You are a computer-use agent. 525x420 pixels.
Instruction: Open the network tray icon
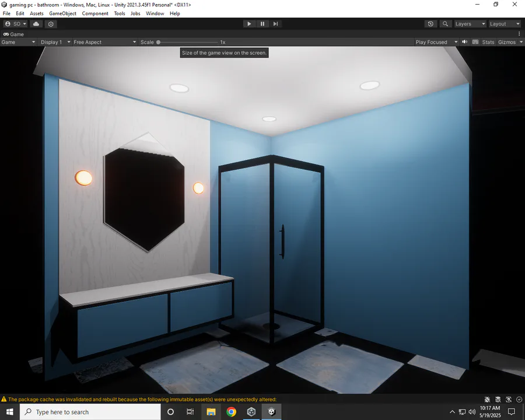pyautogui.click(x=462, y=412)
